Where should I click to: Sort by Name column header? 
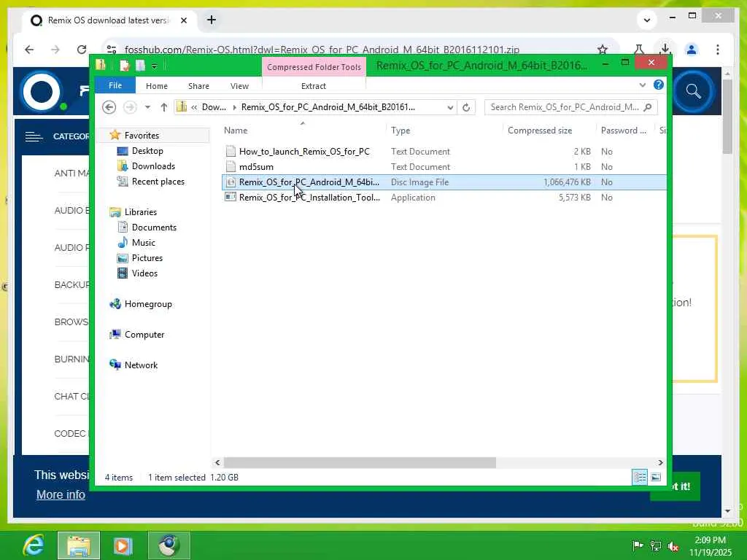pyautogui.click(x=236, y=131)
